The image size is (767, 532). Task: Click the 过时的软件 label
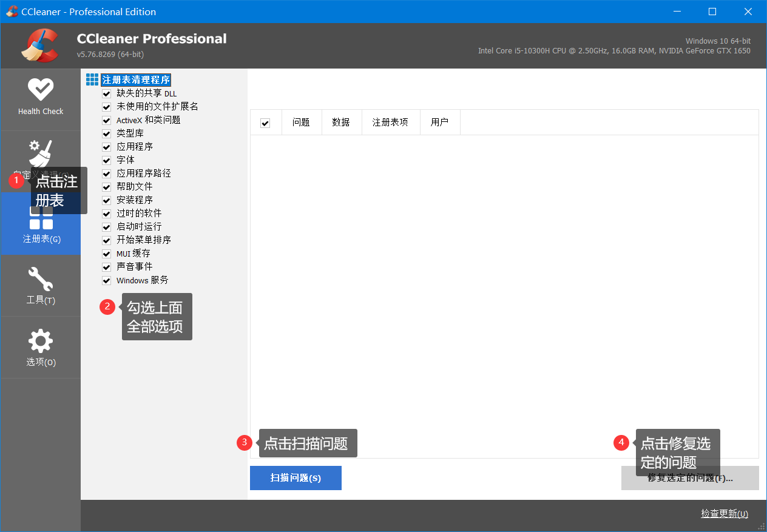pyautogui.click(x=139, y=214)
